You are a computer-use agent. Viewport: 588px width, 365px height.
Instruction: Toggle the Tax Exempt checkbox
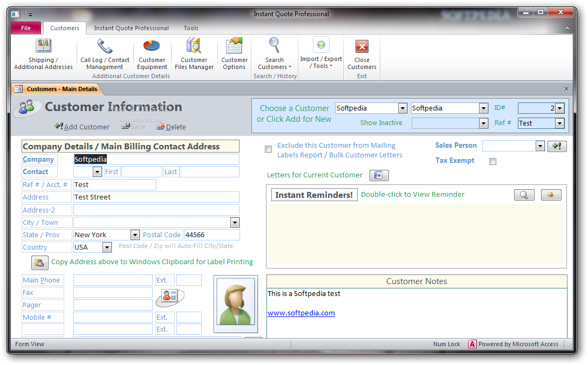tap(493, 162)
